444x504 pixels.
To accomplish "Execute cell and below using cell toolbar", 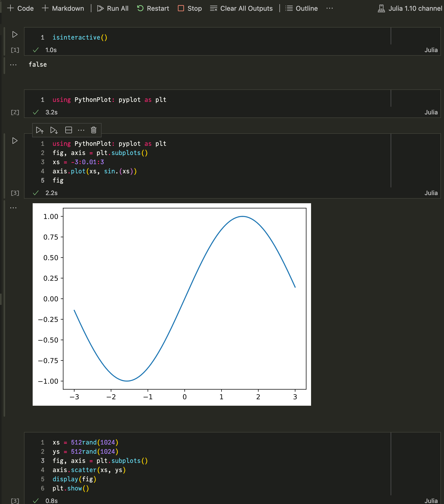I will [x=54, y=130].
